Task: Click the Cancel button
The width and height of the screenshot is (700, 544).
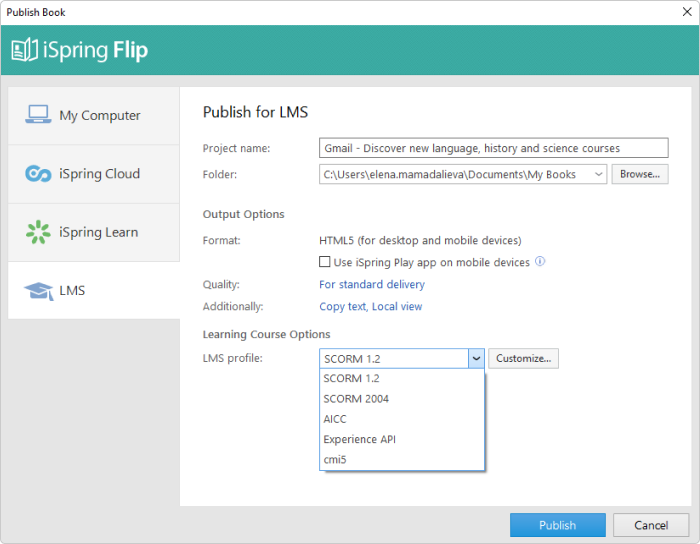Action: tap(651, 525)
